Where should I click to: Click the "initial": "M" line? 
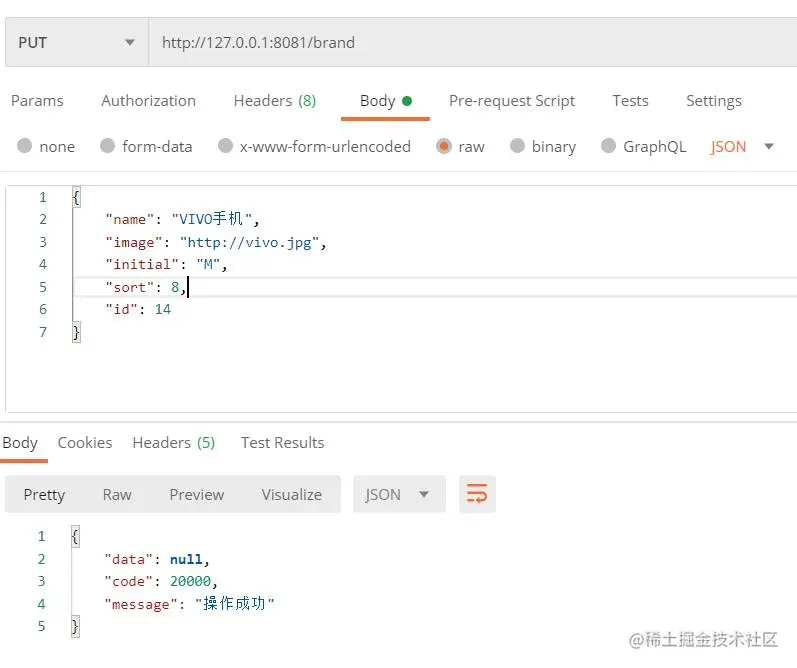point(166,264)
